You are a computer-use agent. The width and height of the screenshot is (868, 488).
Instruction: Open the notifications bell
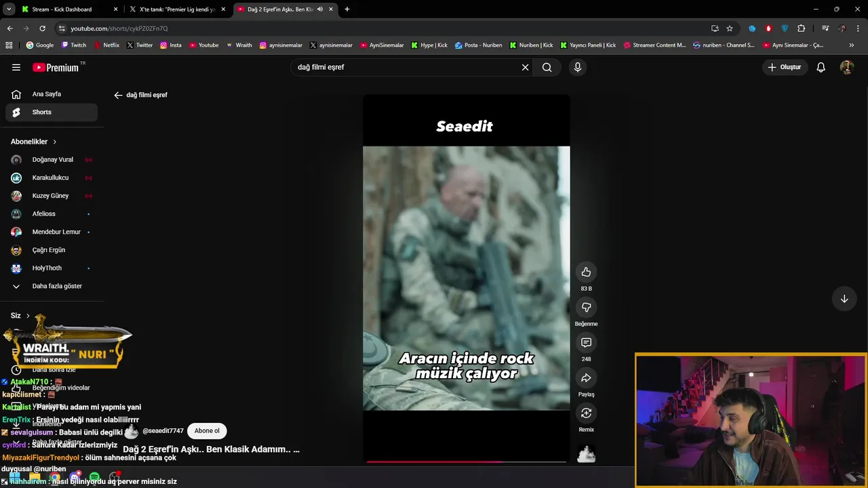pos(821,67)
